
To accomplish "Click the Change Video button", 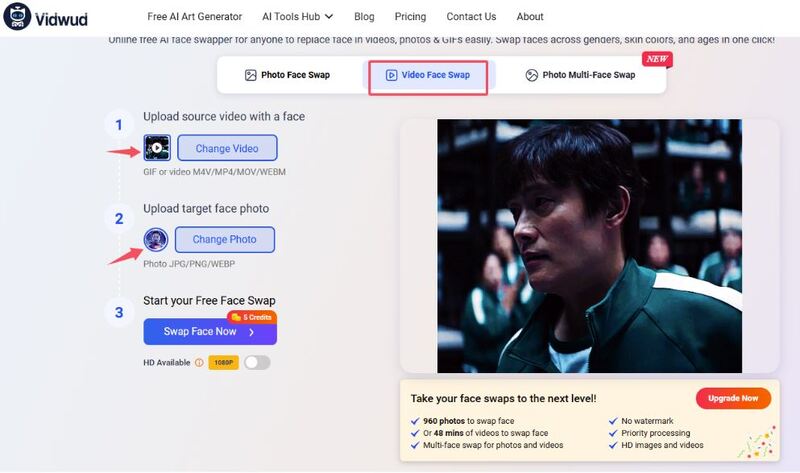I will [x=227, y=148].
